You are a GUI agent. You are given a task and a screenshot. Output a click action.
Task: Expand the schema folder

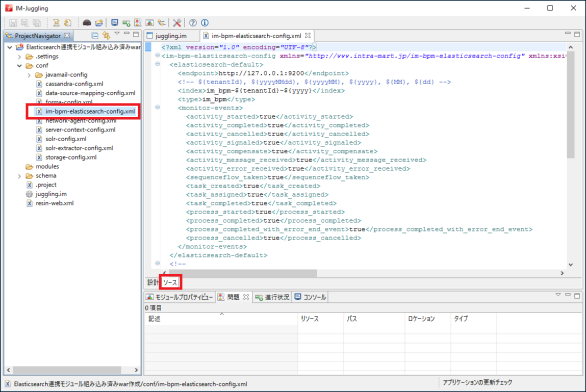(19, 176)
